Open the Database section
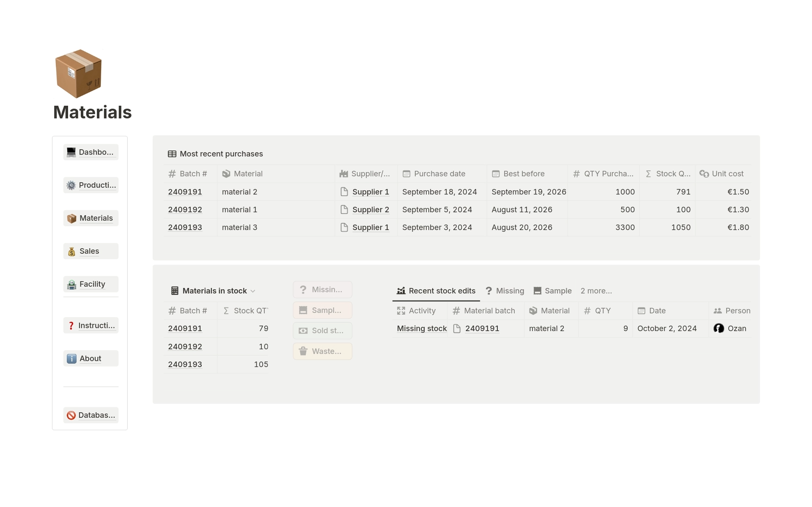812x507 pixels. click(x=91, y=415)
